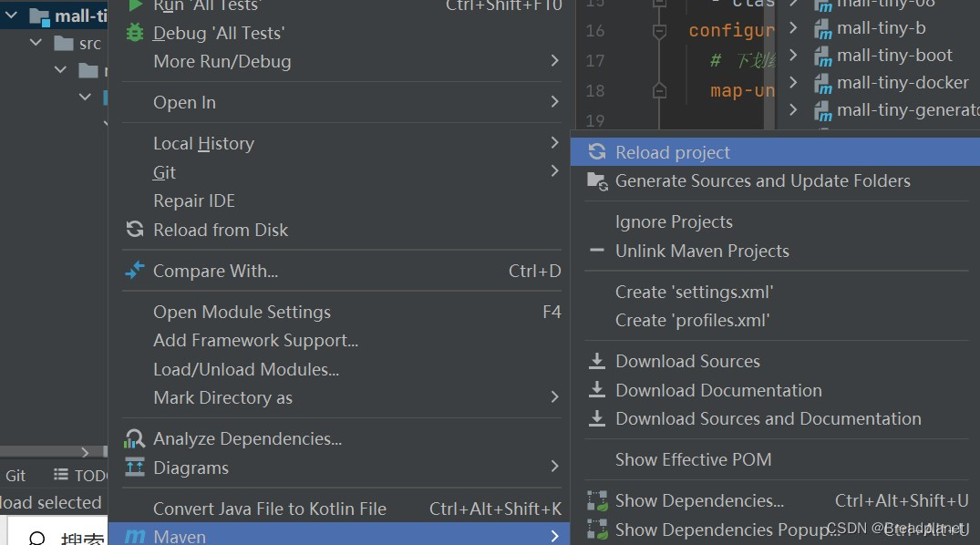This screenshot has height=545, width=980.
Task: Select Unlink Maven Projects
Action: (x=702, y=251)
